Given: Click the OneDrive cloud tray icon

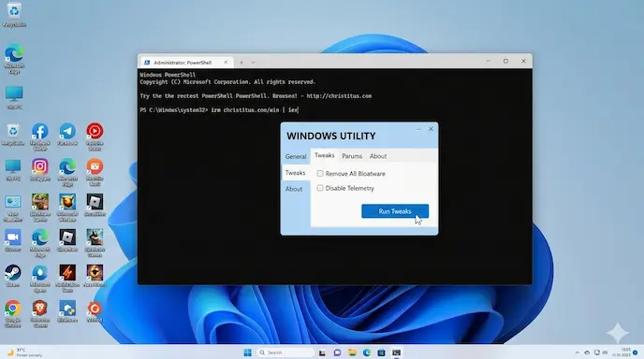Looking at the screenshot, I should [x=587, y=352].
